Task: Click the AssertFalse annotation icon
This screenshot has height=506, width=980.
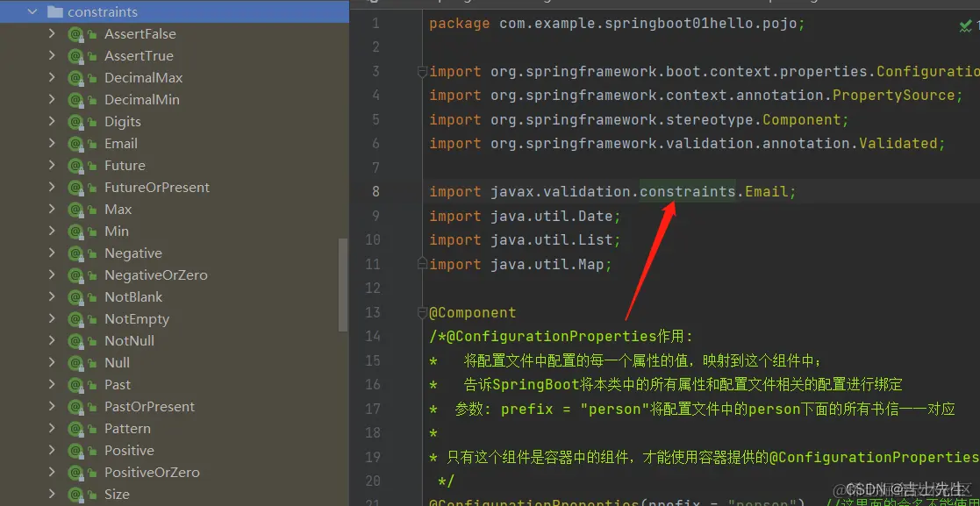Action: (75, 34)
